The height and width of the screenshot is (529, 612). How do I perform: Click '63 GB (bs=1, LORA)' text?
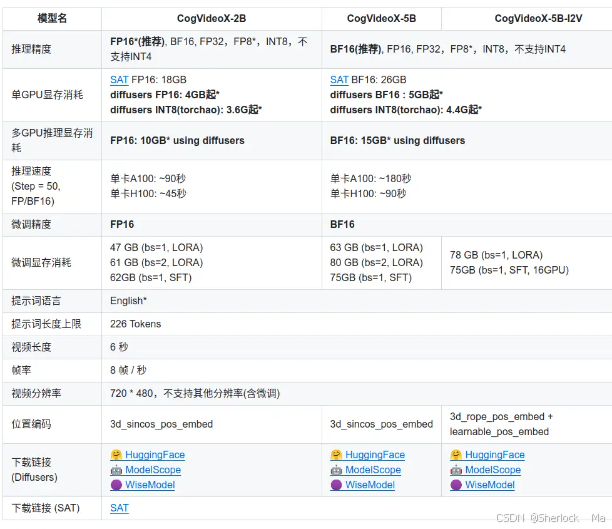coord(377,248)
